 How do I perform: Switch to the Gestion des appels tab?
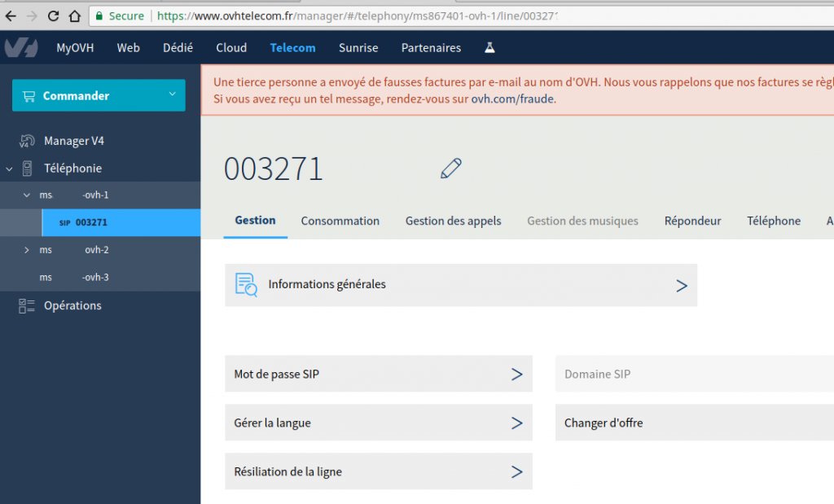coord(453,221)
